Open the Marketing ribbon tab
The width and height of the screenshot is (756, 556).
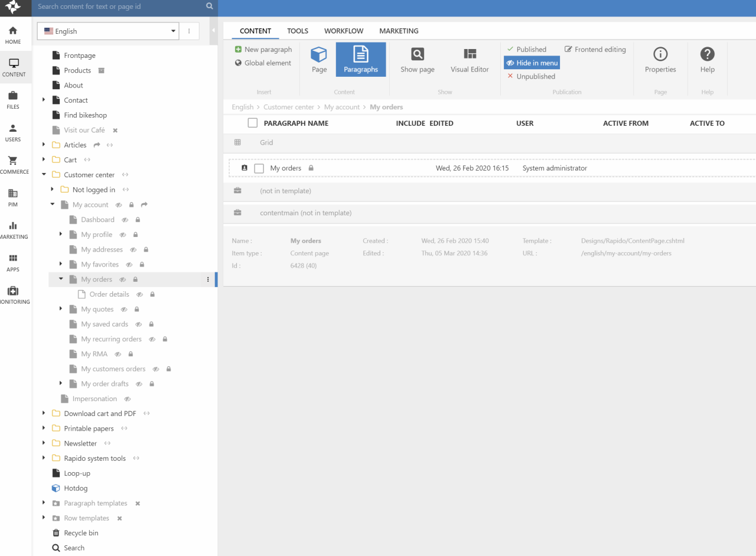pyautogui.click(x=399, y=31)
